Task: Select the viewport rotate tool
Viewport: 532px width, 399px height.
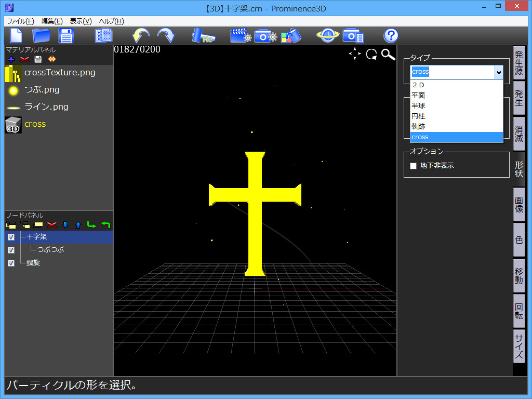Action: tap(371, 54)
